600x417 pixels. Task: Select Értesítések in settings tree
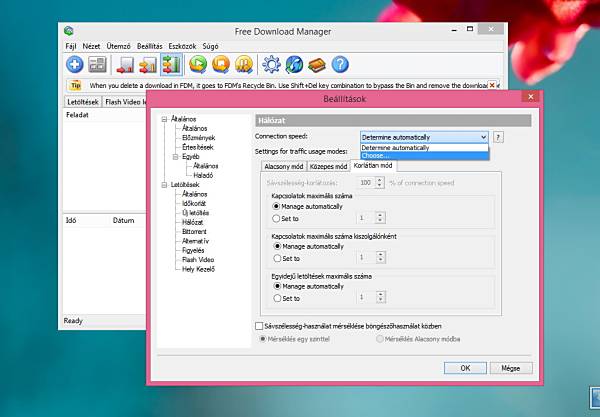(x=197, y=147)
